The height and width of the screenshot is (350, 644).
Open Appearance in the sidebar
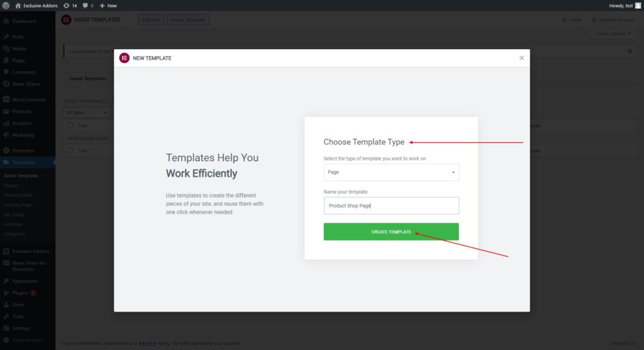click(25, 281)
